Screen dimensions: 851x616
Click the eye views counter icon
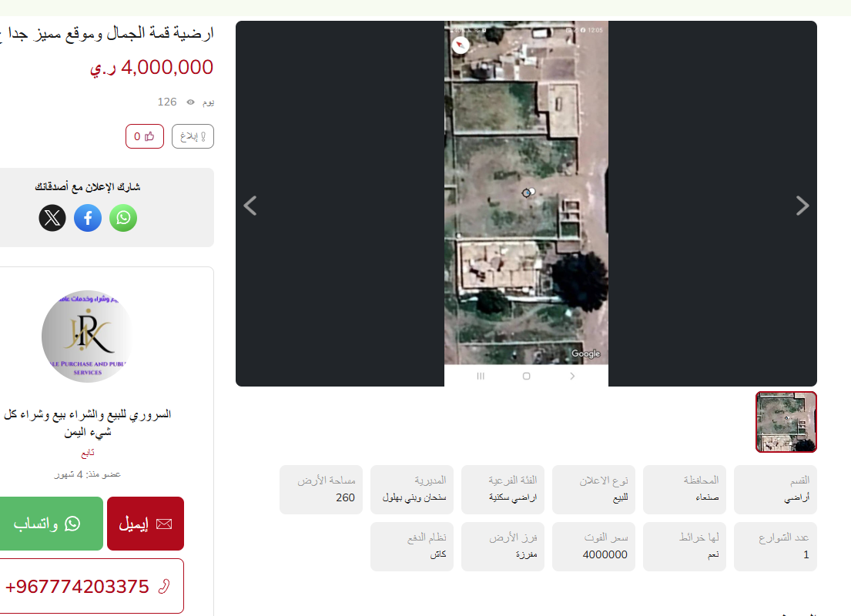190,102
